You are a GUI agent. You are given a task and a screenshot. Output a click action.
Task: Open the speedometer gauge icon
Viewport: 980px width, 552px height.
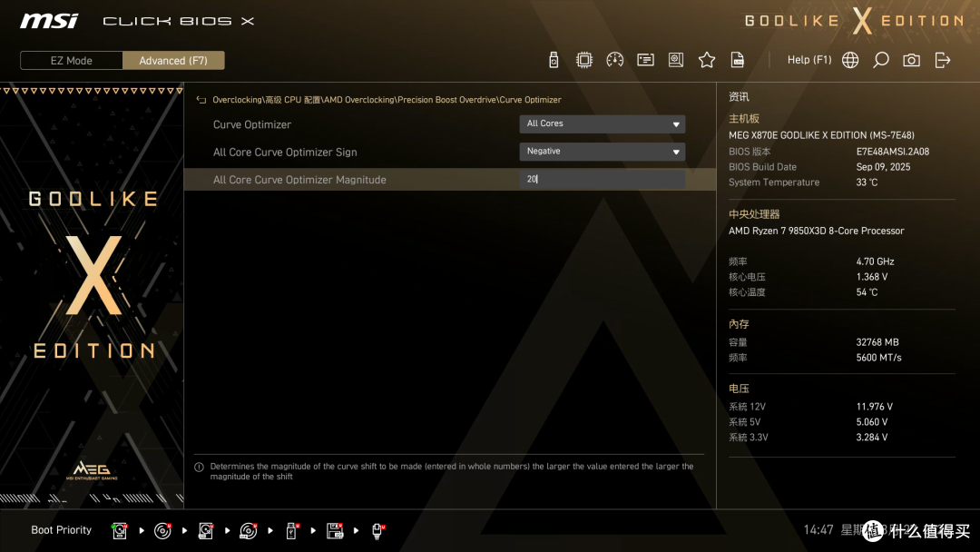614,60
